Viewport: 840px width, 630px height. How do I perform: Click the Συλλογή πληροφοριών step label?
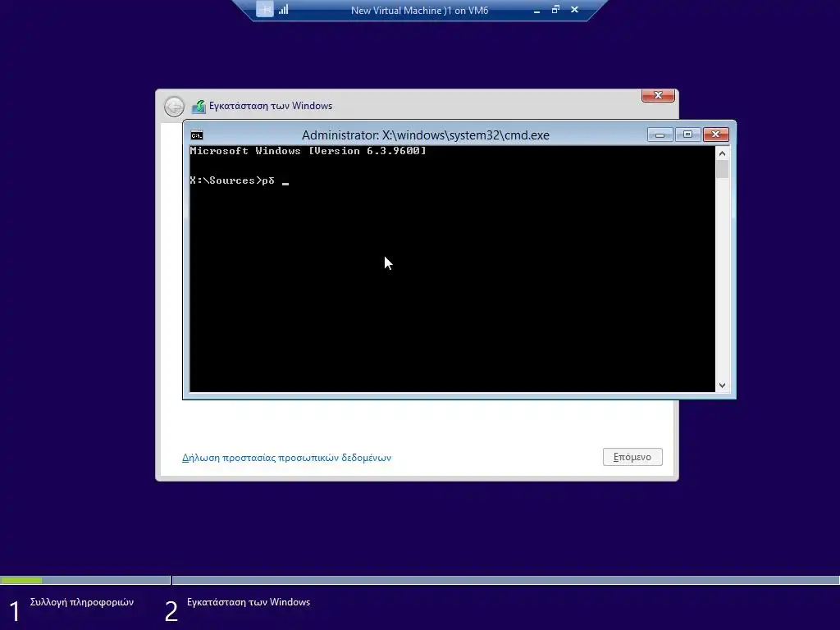coord(82,602)
